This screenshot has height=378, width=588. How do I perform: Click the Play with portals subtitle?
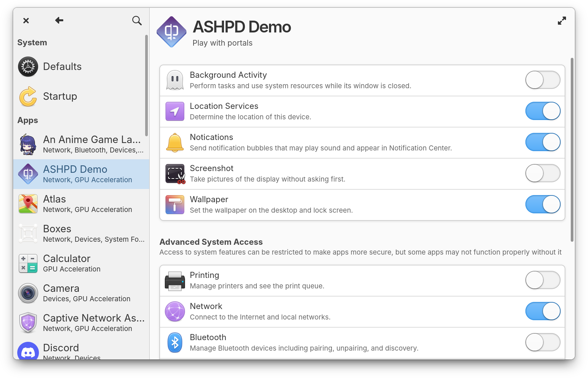click(222, 43)
